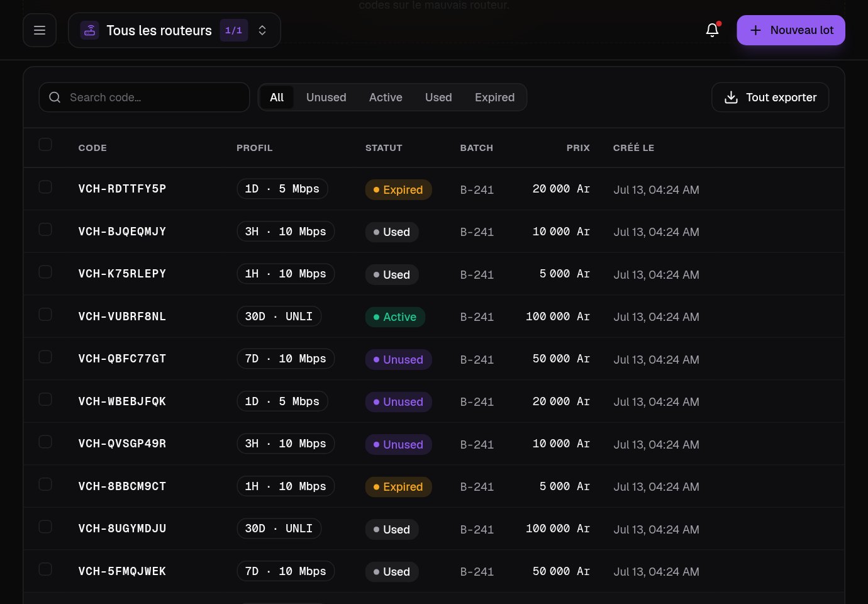Tick the checkbox beside VCH-5FMQJWEK

click(45, 569)
